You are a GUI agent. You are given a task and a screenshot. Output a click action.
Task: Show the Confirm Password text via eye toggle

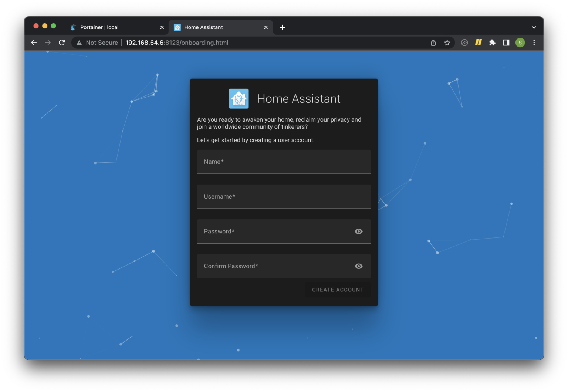click(358, 266)
